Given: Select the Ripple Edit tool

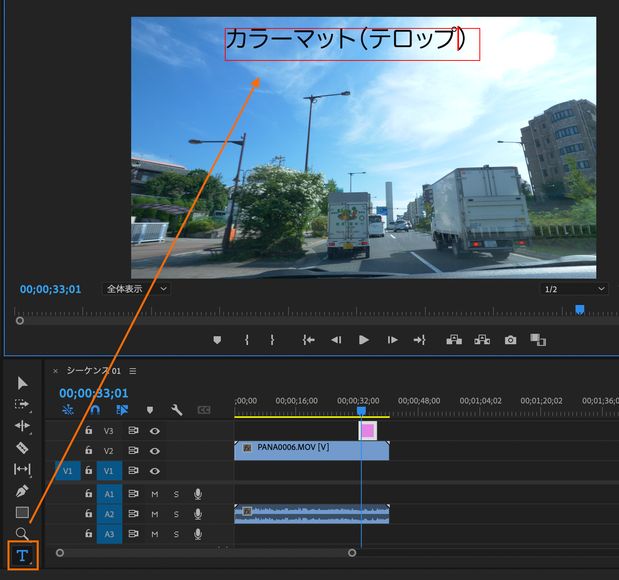Looking at the screenshot, I should (x=22, y=426).
